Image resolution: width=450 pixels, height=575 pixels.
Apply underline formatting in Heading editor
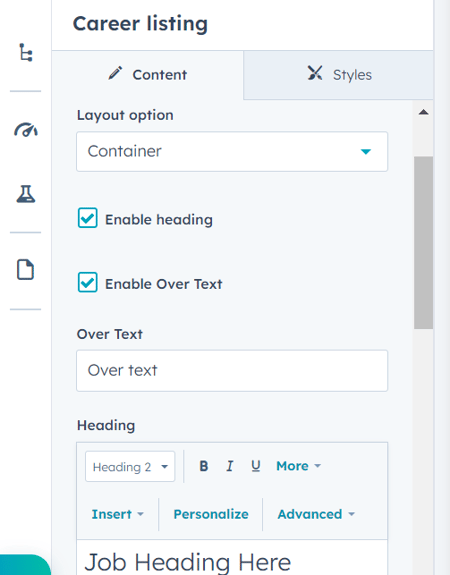(256, 466)
